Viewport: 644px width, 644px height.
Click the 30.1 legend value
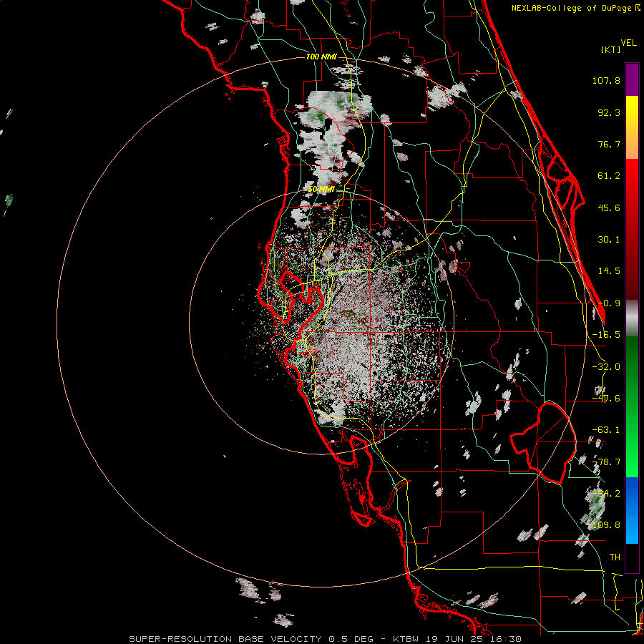click(609, 240)
